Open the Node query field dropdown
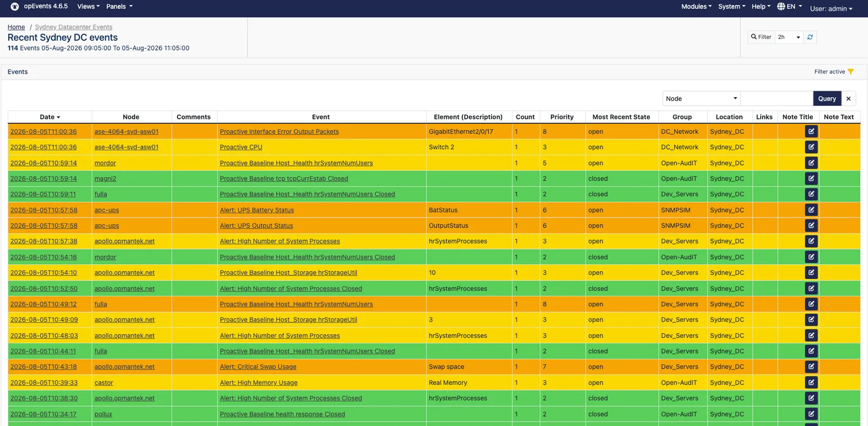The image size is (868, 426). pyautogui.click(x=701, y=98)
